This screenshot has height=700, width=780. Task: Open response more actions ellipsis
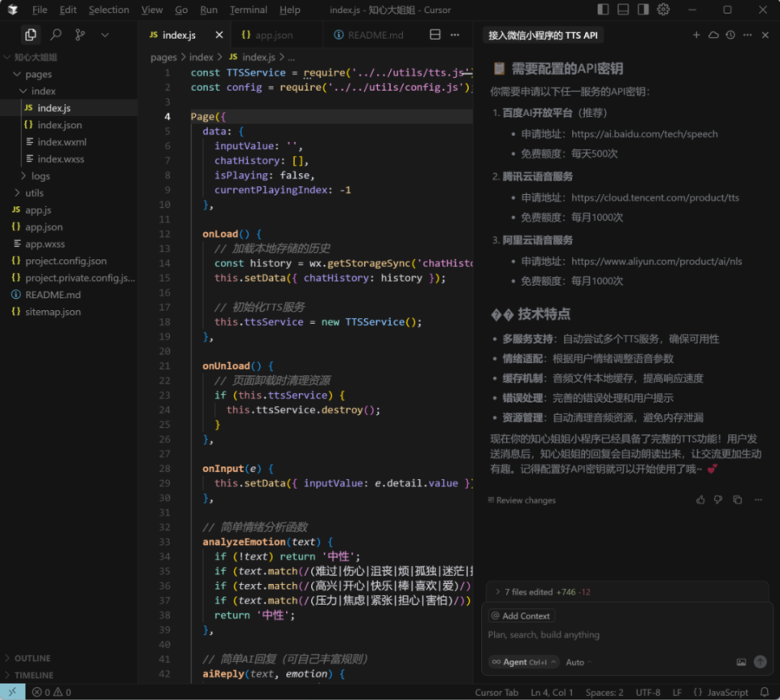[758, 499]
